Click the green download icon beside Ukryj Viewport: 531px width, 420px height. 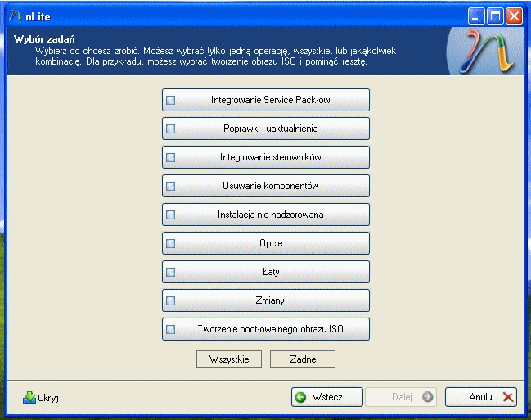pyautogui.click(x=29, y=397)
